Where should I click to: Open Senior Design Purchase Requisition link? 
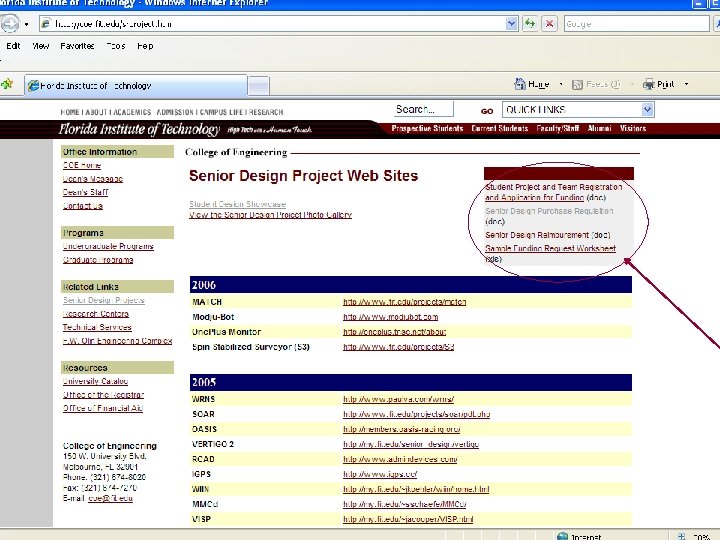(549, 211)
